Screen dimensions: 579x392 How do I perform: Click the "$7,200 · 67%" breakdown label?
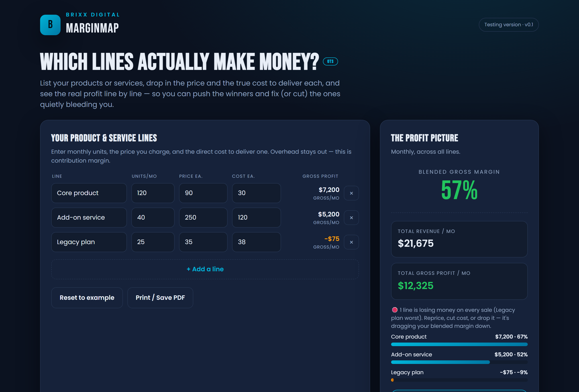tap(511, 337)
